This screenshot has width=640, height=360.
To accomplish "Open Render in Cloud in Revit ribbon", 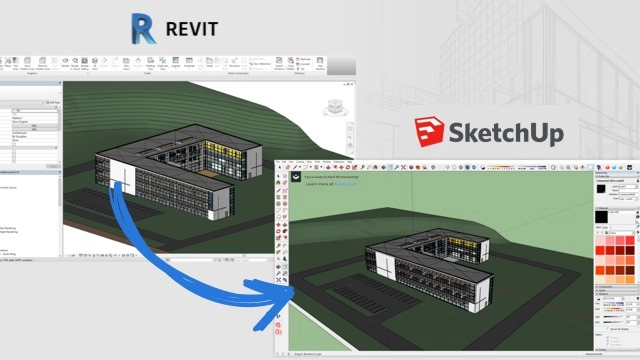I will 75,62.
